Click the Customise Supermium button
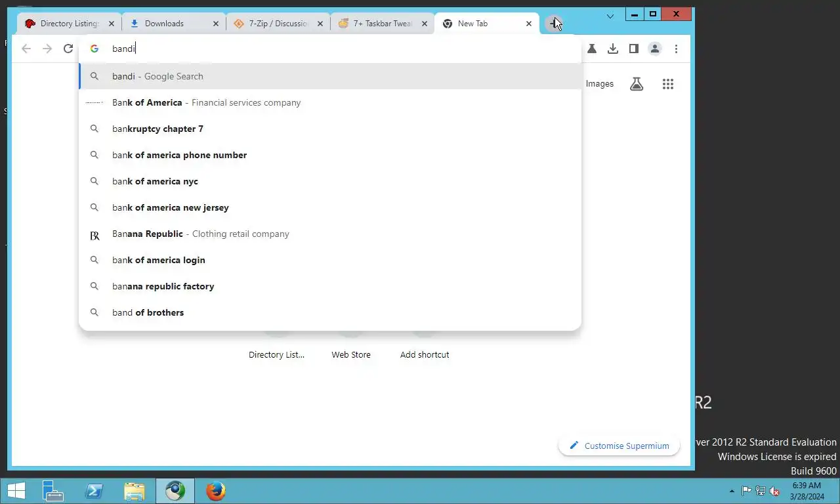The width and height of the screenshot is (840, 504). coord(619,446)
